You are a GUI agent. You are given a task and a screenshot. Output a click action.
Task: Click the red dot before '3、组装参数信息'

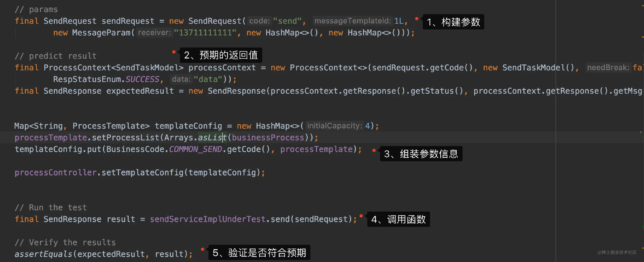pyautogui.click(x=374, y=150)
